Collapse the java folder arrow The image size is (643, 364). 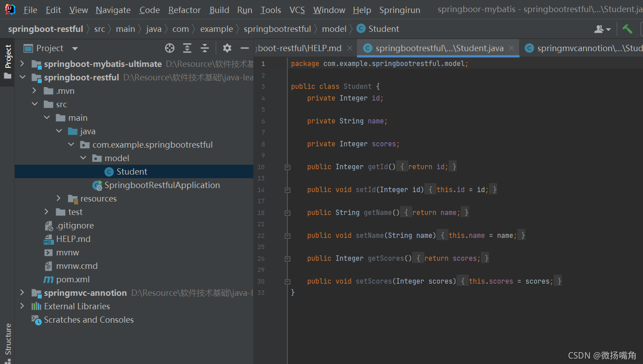click(59, 131)
